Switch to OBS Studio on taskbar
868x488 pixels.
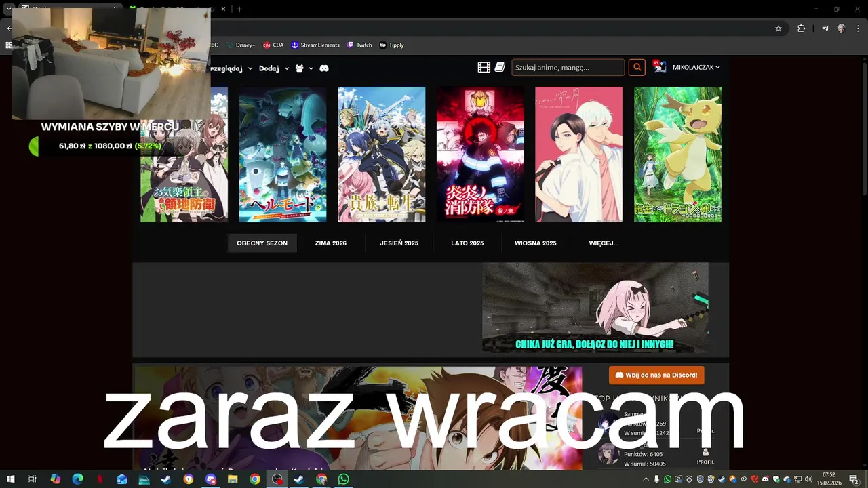277,479
